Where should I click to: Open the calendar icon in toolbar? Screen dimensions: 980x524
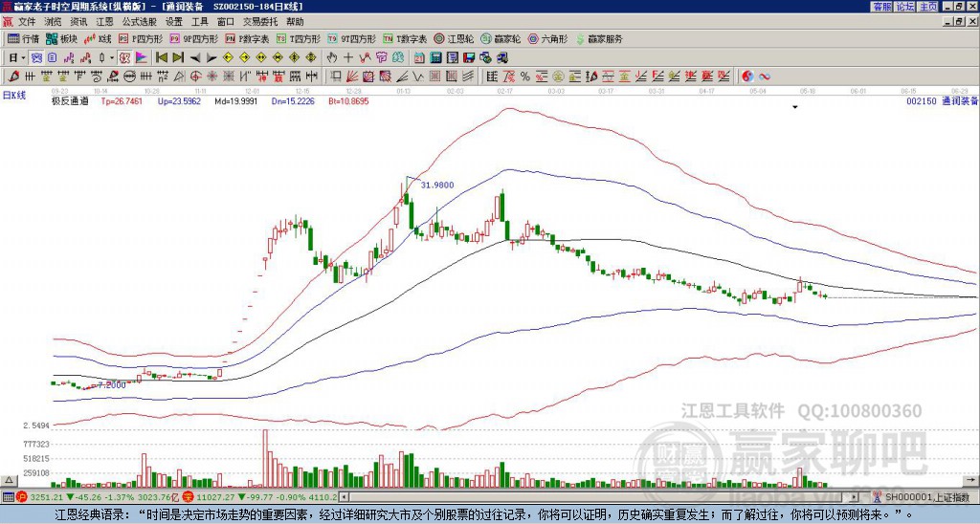click(x=419, y=58)
